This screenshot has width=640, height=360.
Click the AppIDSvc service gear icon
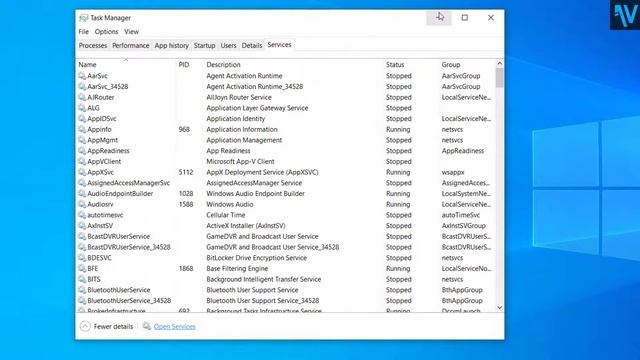[82, 118]
